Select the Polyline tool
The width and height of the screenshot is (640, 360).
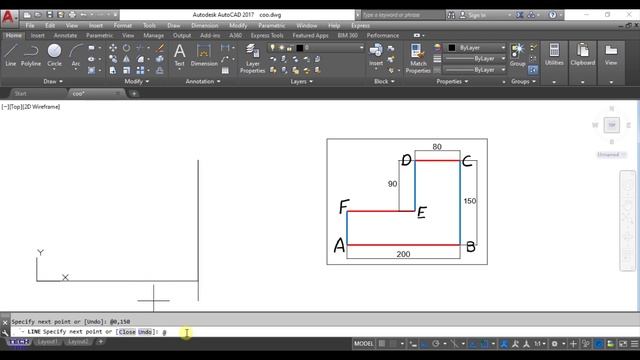click(x=31, y=55)
